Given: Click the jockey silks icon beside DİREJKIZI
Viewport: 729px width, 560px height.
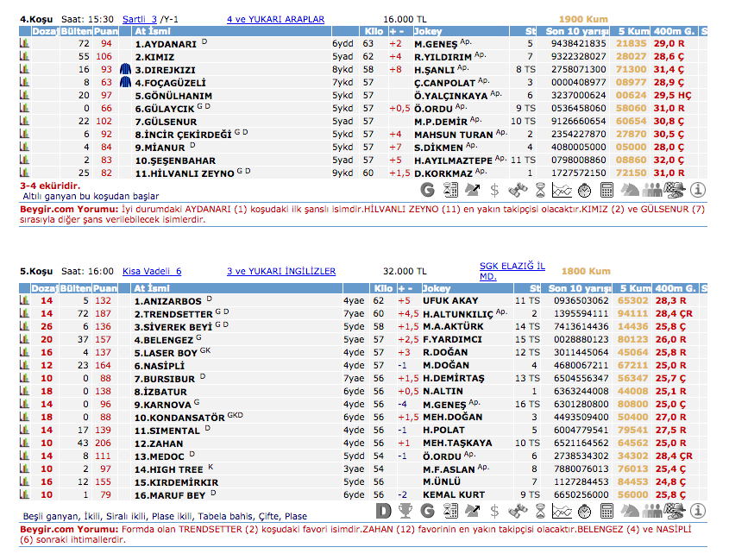Looking at the screenshot, I should pyautogui.click(x=125, y=68).
